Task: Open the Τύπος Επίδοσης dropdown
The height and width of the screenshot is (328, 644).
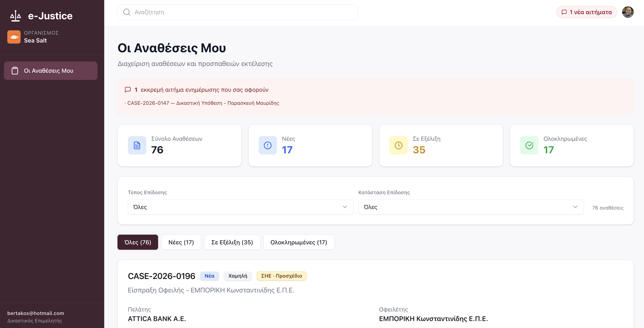Action: 241,207
